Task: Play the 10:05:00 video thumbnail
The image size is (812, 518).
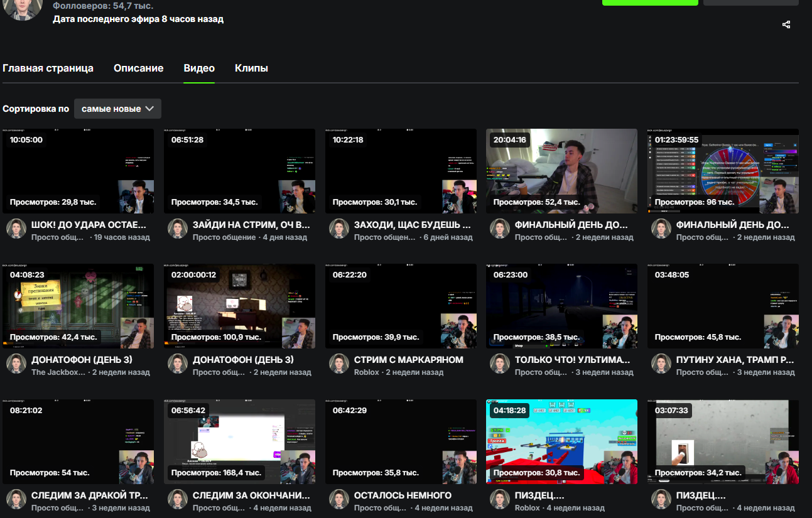Action: [x=78, y=171]
